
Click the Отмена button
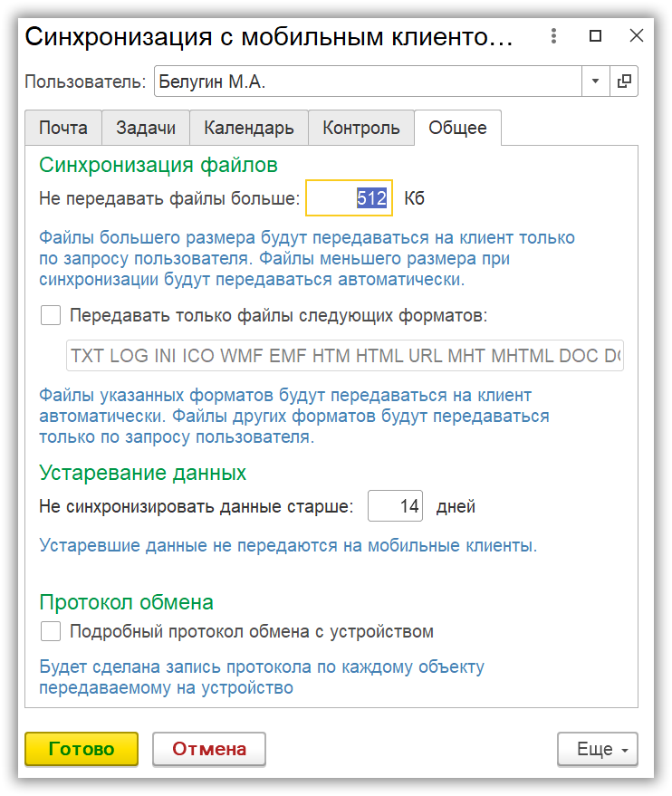coord(209,749)
